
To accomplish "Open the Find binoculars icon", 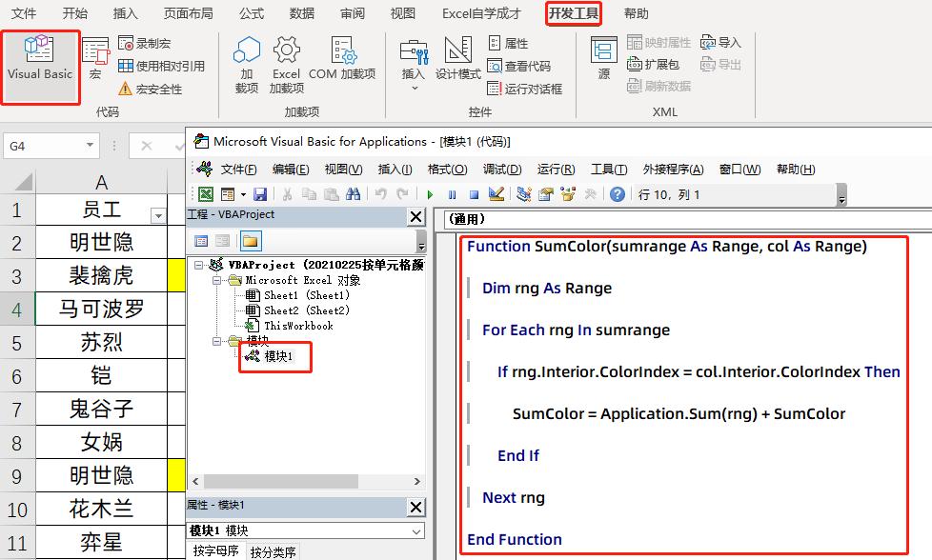I will pos(353,194).
